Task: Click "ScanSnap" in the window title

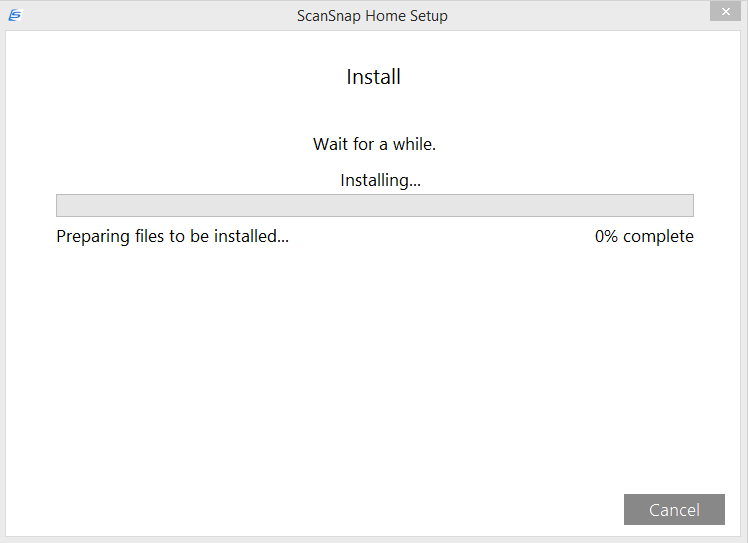Action: 327,16
